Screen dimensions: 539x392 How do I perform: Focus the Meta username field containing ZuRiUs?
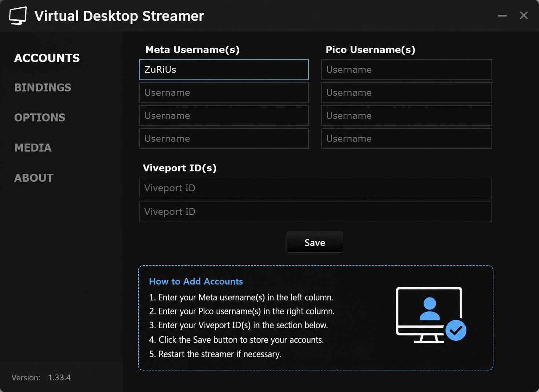tap(224, 70)
